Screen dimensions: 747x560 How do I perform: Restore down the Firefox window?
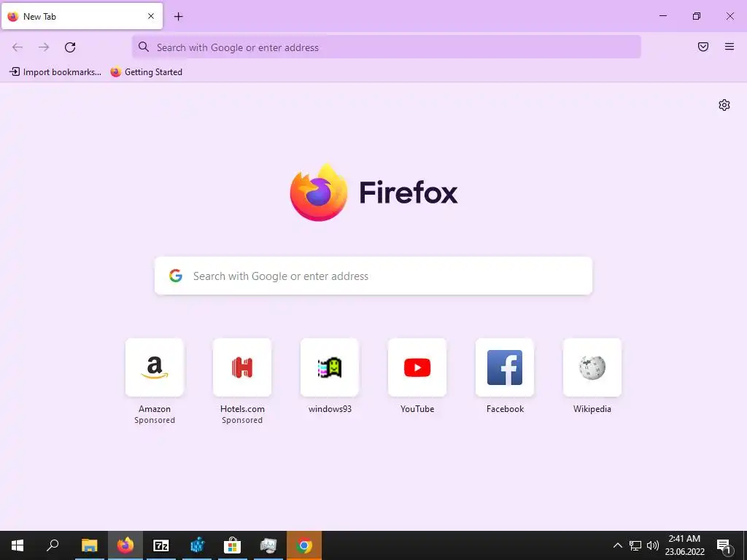697,16
